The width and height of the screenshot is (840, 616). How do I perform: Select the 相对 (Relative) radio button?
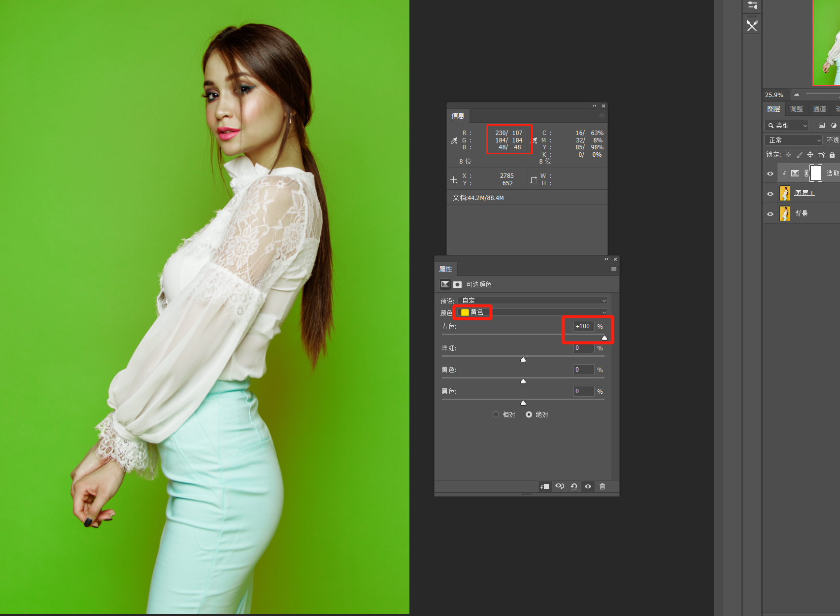[x=496, y=414]
